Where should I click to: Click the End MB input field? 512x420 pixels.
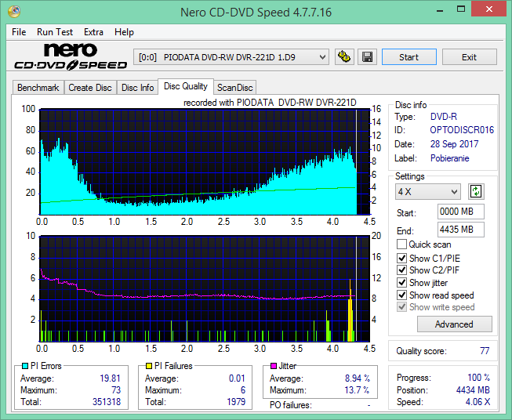coord(460,230)
